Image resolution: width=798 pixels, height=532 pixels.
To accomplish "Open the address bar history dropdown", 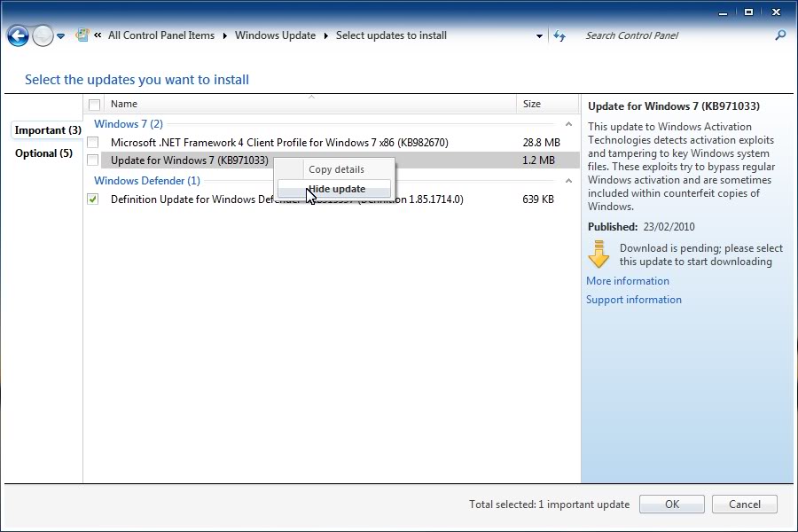I will [x=539, y=35].
